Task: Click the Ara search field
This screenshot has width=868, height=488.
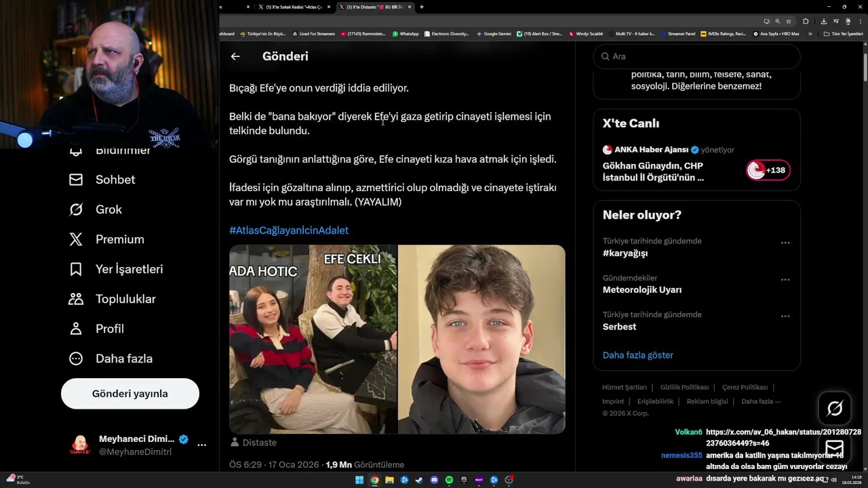Action: coord(696,56)
